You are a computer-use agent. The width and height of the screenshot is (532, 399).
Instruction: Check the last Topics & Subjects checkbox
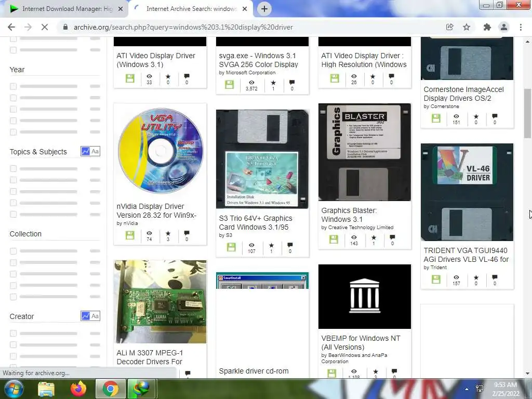click(13, 214)
